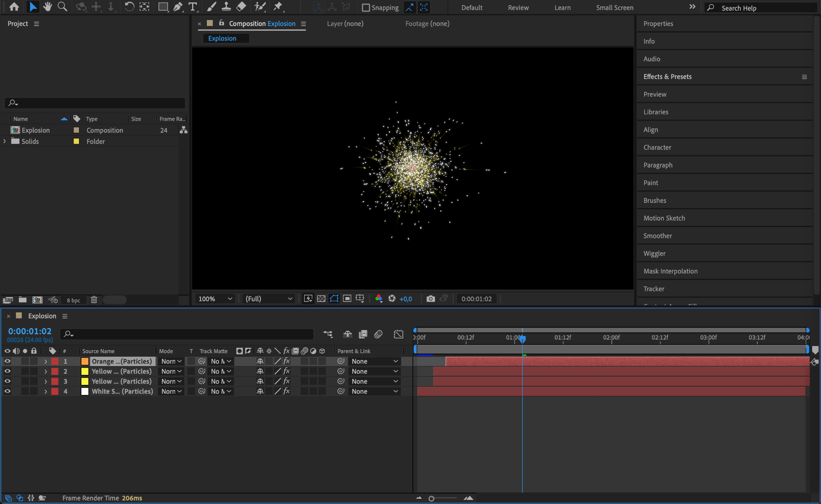Select the Puppet Pin tool
821x504 pixels.
click(277, 7)
